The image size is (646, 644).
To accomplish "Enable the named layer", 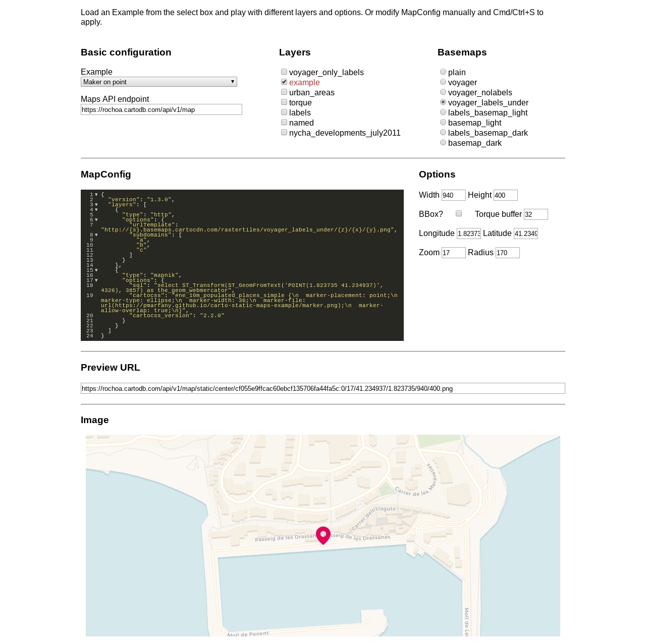I will (284, 122).
